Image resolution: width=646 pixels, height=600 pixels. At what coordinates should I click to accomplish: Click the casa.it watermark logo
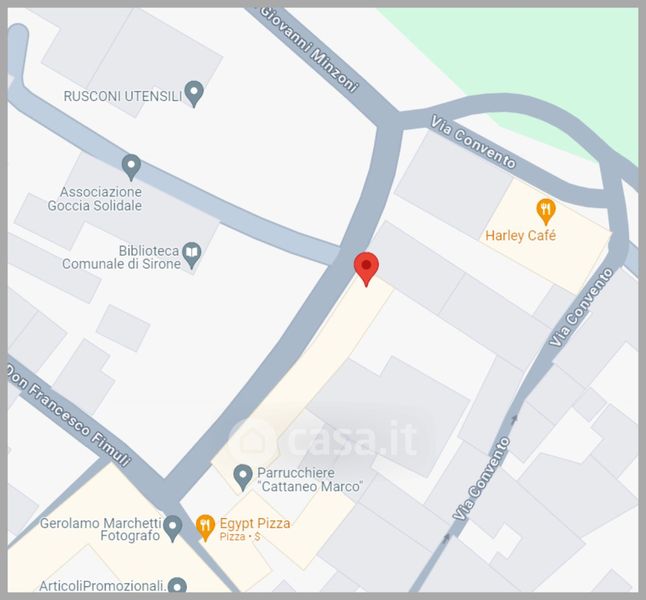[325, 439]
